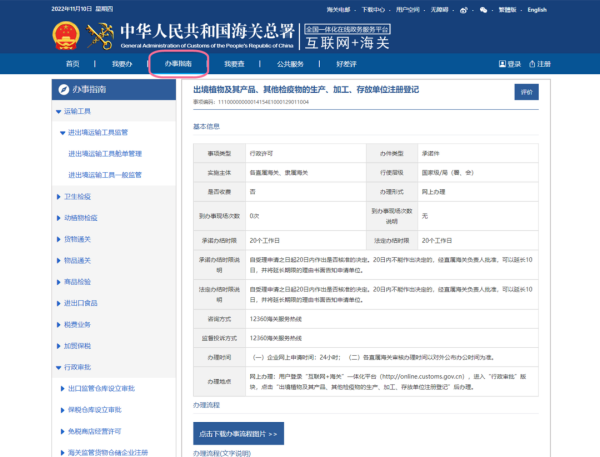Open the WeChat icon link
This screenshot has width=600, height=457.
point(483,10)
